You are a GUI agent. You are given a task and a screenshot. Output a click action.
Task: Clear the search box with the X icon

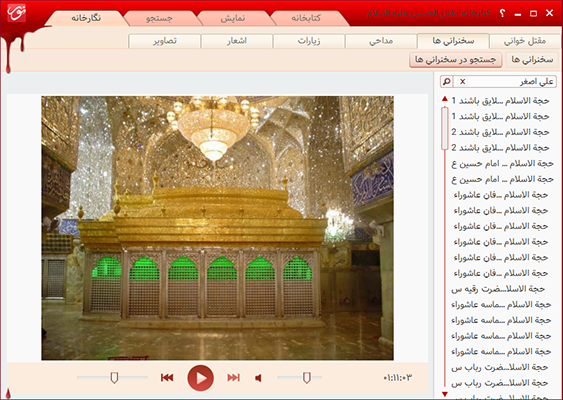(x=462, y=82)
